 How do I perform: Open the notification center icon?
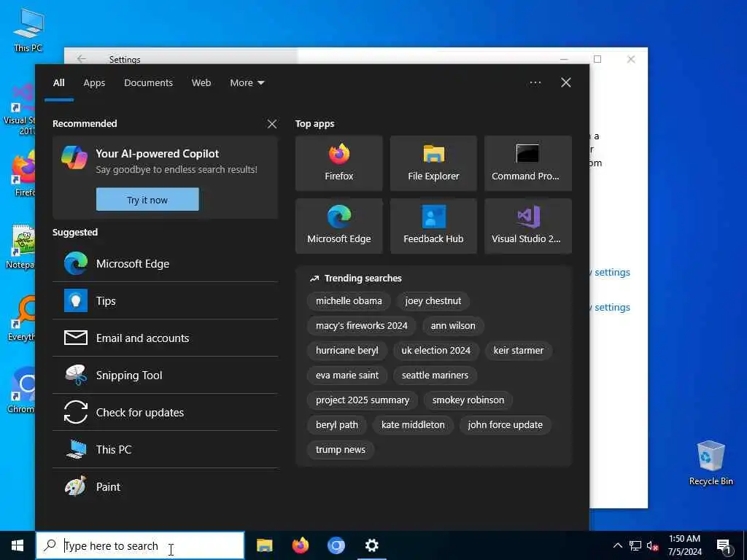click(724, 546)
